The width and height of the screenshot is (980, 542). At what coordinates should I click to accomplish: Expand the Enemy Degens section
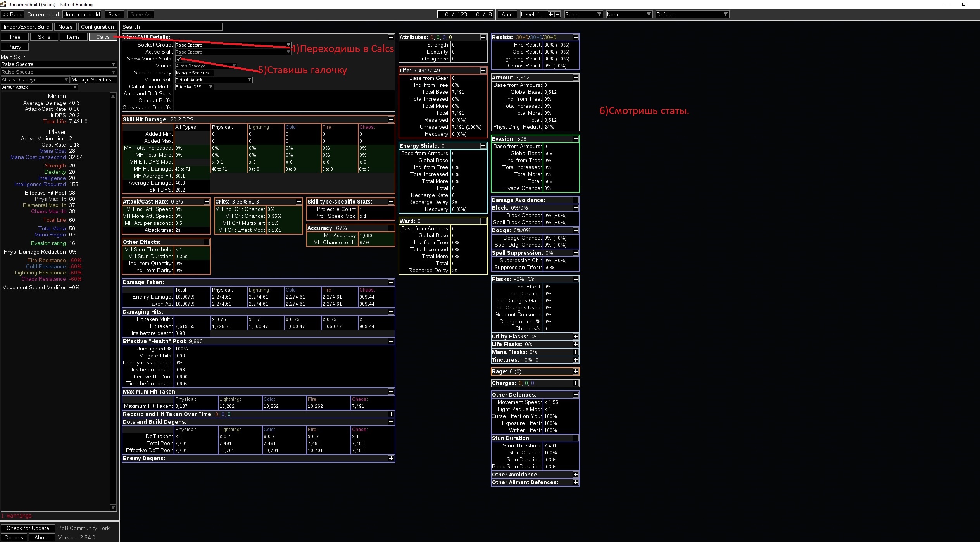click(x=391, y=458)
